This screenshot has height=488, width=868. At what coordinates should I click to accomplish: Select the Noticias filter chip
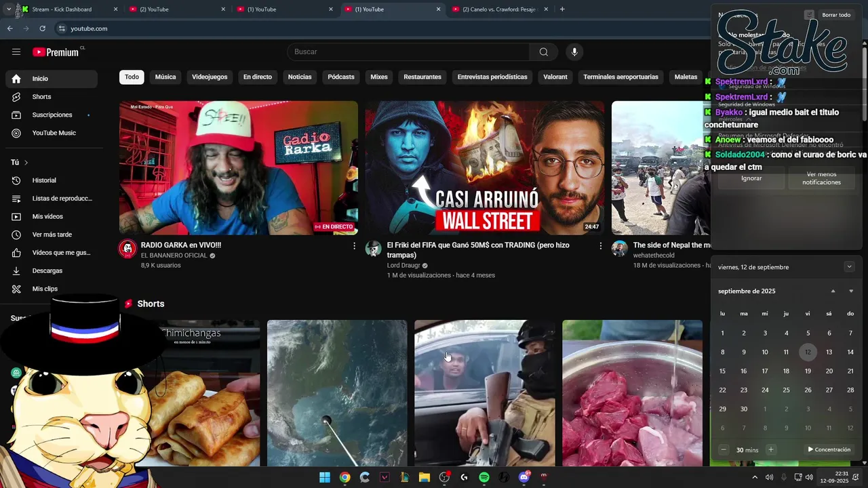click(300, 77)
